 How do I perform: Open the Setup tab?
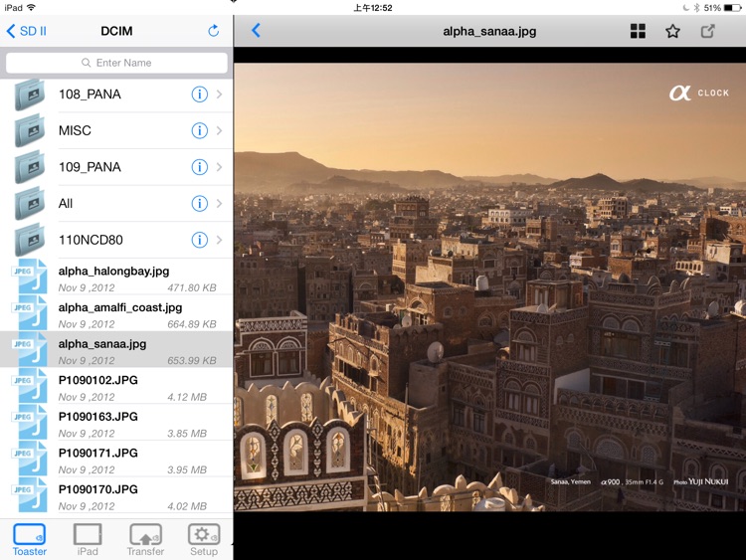(x=204, y=540)
